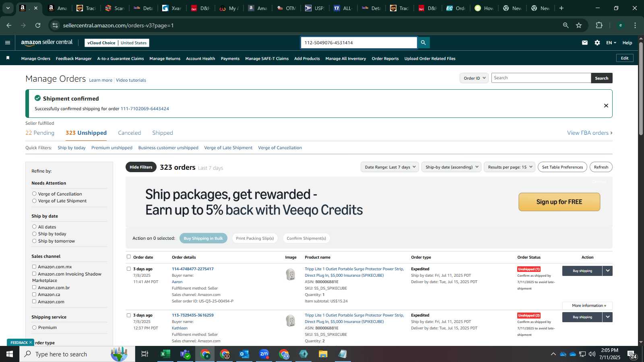Click the Set Table Preferences button
Image resolution: width=644 pixels, height=362 pixels.
(562, 167)
